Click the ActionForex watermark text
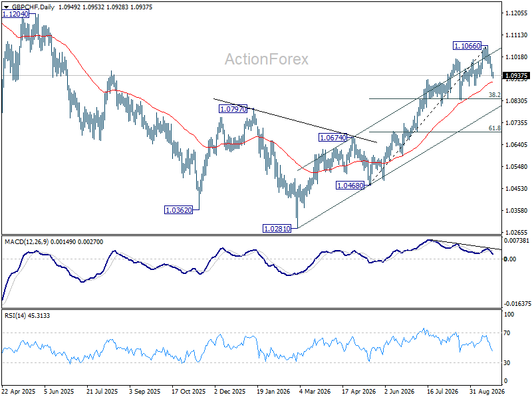Image resolution: width=532 pixels, height=399 pixels. click(x=267, y=59)
